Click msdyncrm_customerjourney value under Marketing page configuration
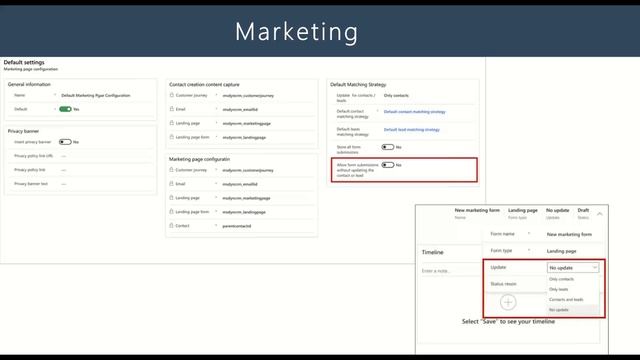Image resolution: width=640 pixels, height=360 pixels. (x=248, y=170)
